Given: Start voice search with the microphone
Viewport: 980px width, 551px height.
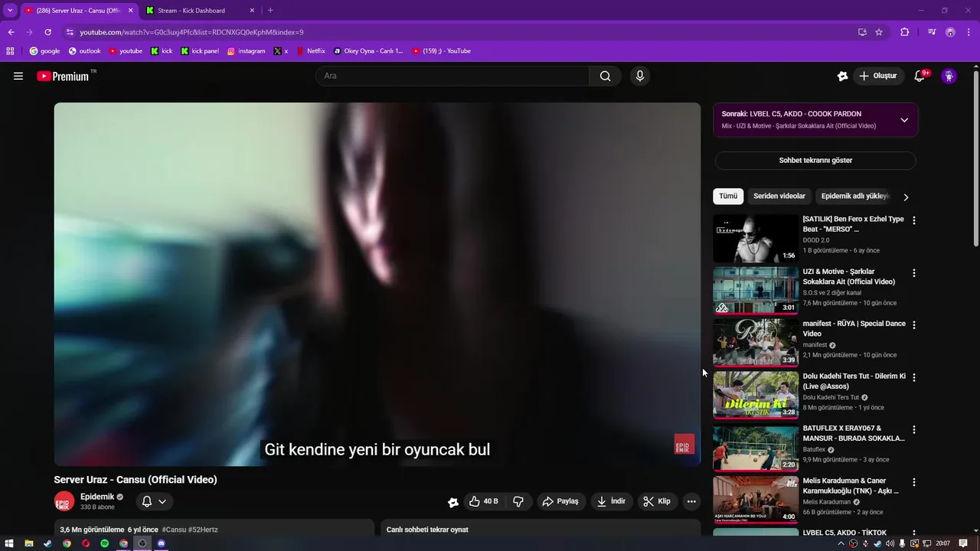Looking at the screenshot, I should point(640,76).
